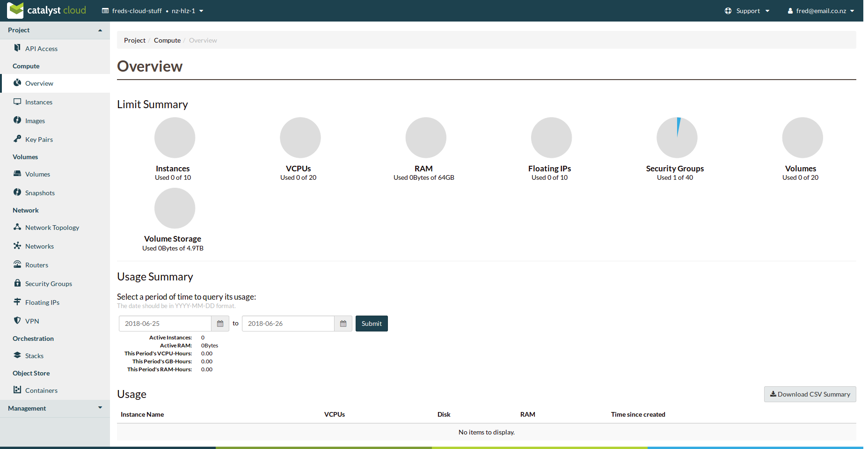
Task: Click the start date field 2018-06-25
Action: click(x=165, y=324)
